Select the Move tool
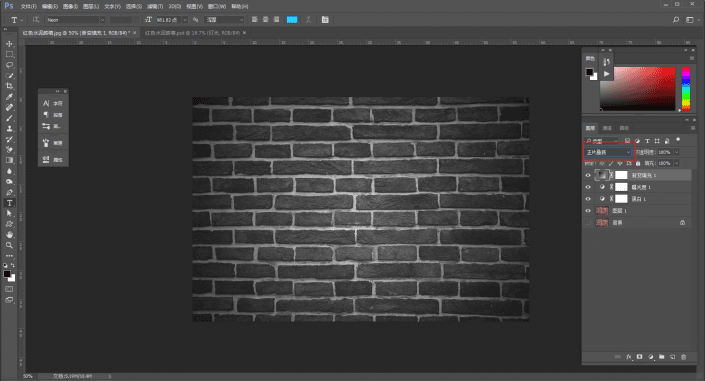Viewport: 705px width, 381px height. [9, 44]
